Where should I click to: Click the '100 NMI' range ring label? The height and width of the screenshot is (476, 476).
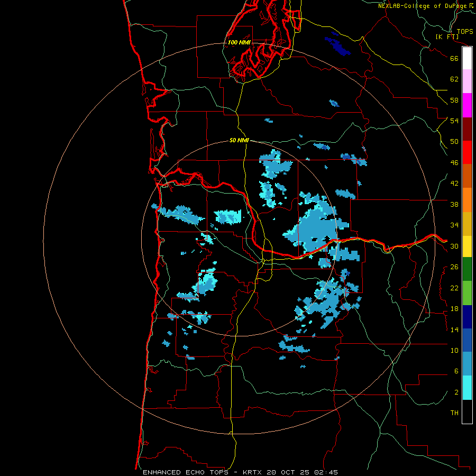tap(239, 42)
